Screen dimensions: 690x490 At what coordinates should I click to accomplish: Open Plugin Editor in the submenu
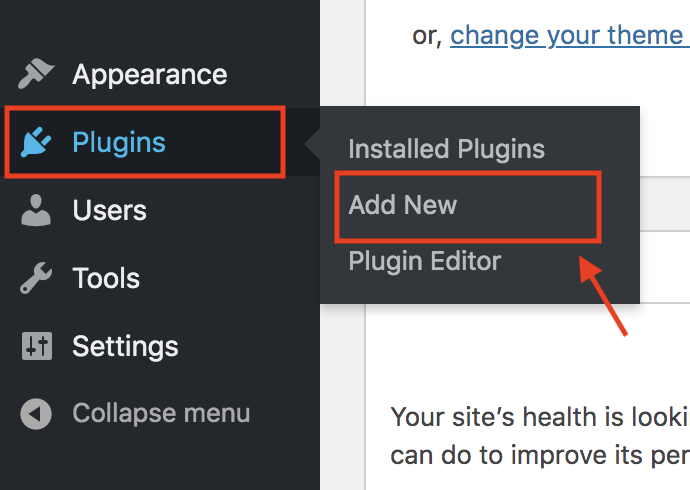(425, 261)
